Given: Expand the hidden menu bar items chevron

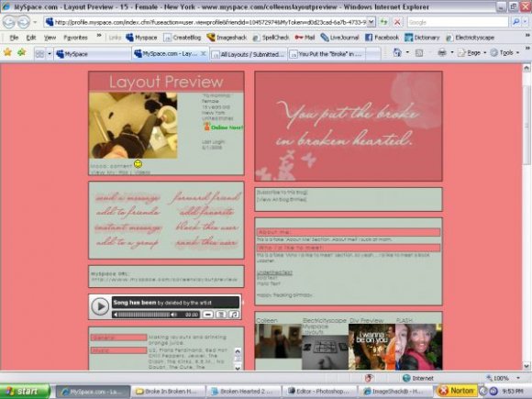Looking at the screenshot, I should click(99, 35).
